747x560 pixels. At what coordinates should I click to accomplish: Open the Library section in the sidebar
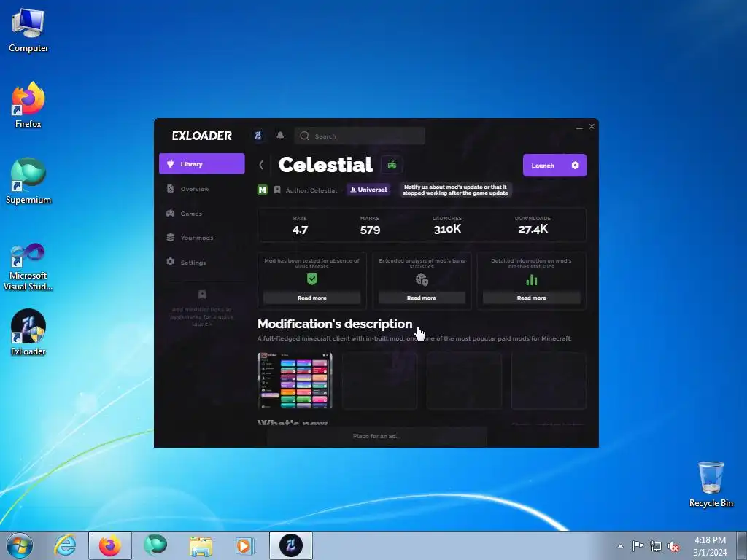[x=201, y=164]
